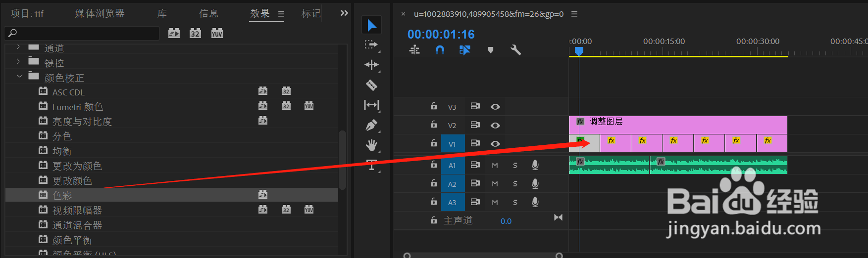This screenshot has width=868, height=258.
Task: Click the effects search field
Action: 82,33
